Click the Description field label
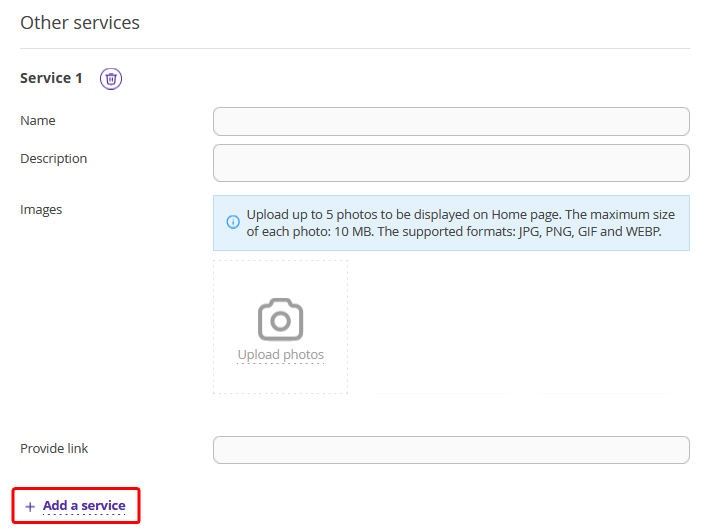The image size is (710, 530). tap(53, 159)
